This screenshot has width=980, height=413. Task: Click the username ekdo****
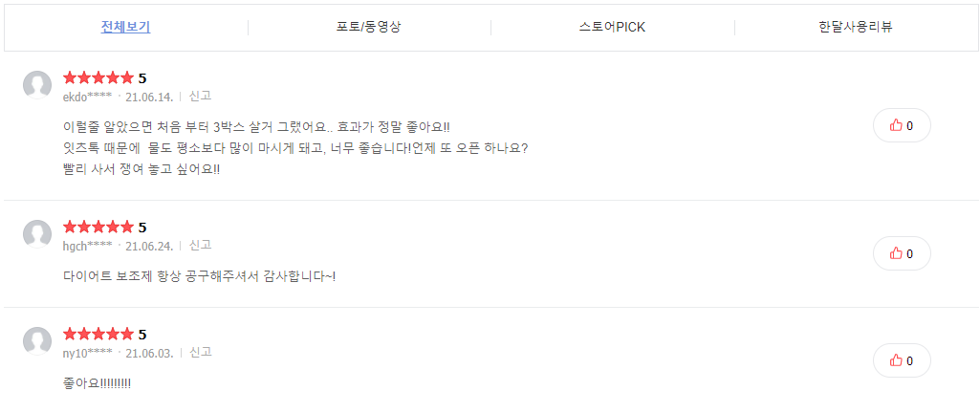coord(87,97)
